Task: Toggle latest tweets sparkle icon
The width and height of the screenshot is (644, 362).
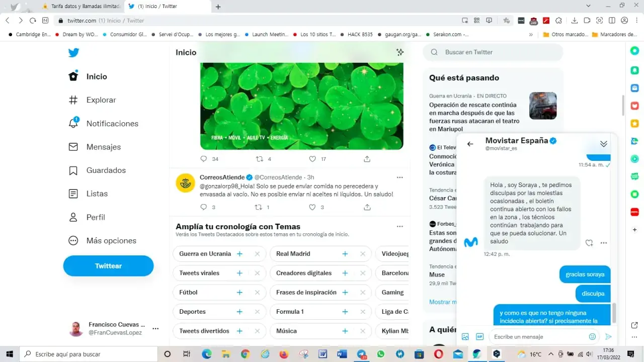Action: pyautogui.click(x=400, y=52)
